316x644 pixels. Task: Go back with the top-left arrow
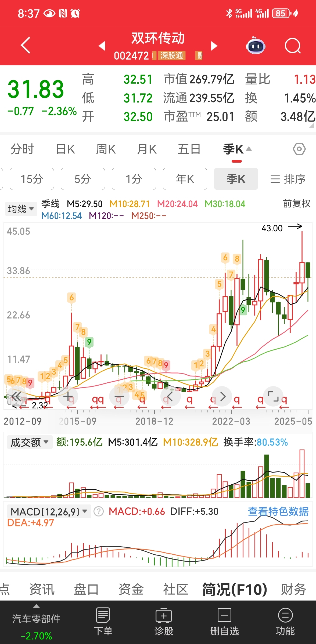tap(26, 45)
